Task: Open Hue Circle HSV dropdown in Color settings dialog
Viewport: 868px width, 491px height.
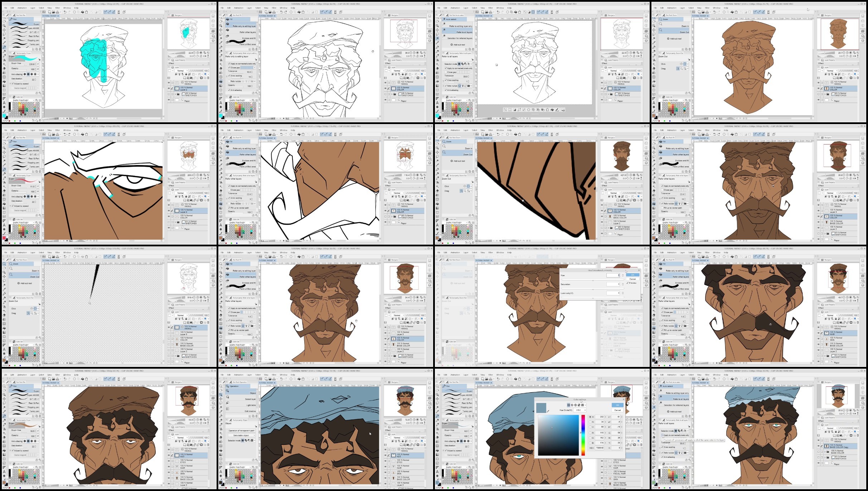Action: (580, 410)
